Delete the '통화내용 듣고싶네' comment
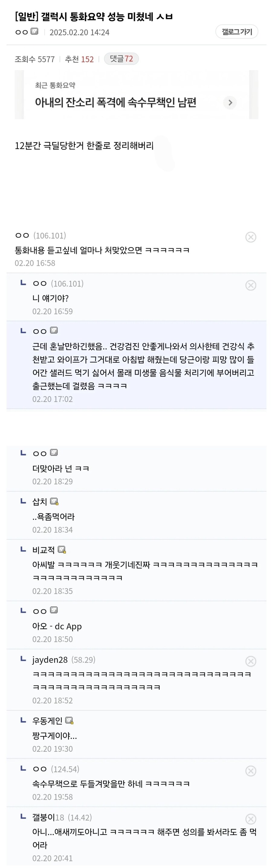The height and width of the screenshot is (868, 272). pos(250,237)
